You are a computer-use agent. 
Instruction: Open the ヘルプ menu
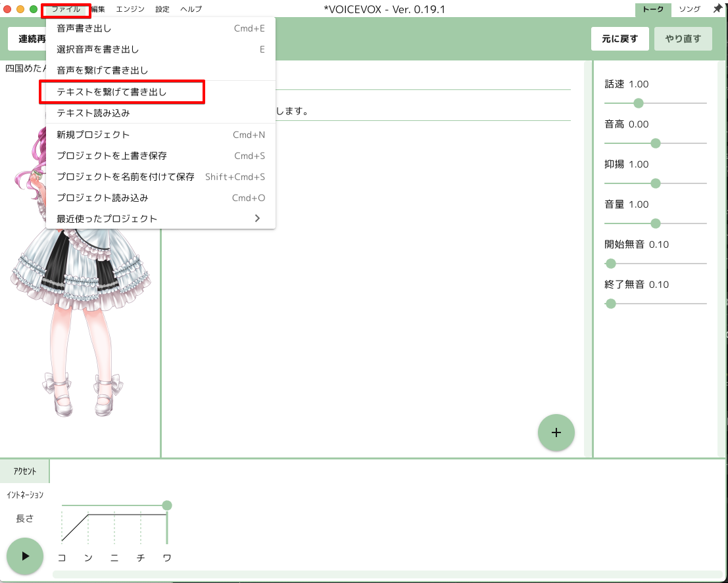click(191, 9)
